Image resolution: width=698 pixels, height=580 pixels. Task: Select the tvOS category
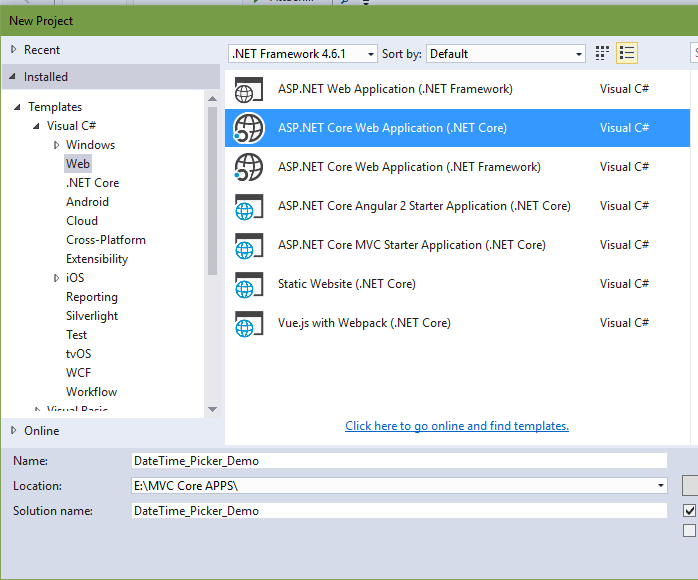coord(78,354)
